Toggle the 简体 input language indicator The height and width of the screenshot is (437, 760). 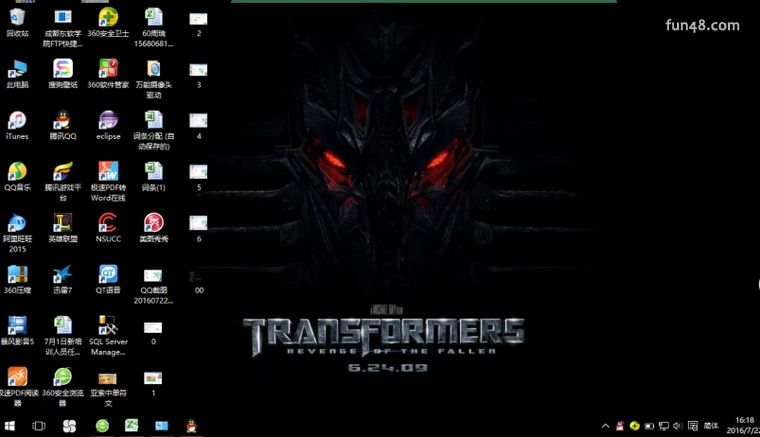click(711, 426)
